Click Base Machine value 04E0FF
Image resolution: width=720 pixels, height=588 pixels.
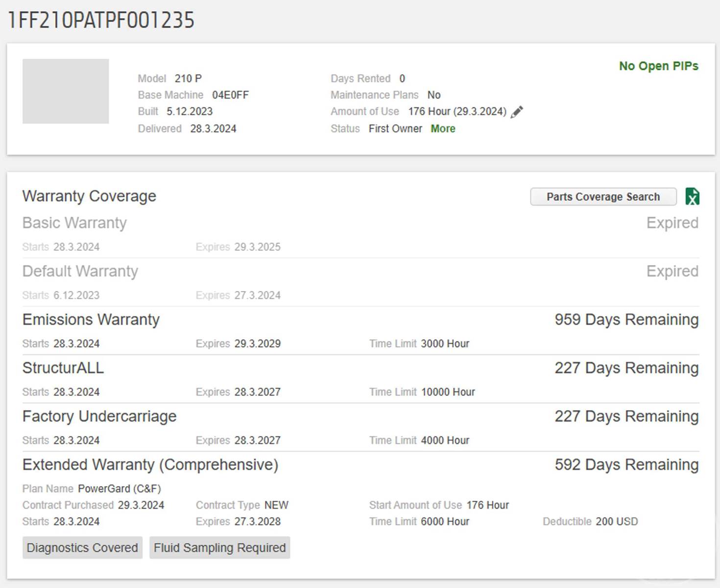[x=230, y=95]
